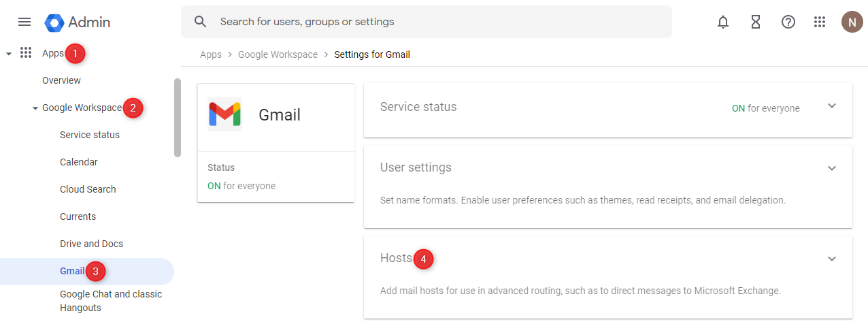
Task: Open the notifications bell
Action: (723, 22)
